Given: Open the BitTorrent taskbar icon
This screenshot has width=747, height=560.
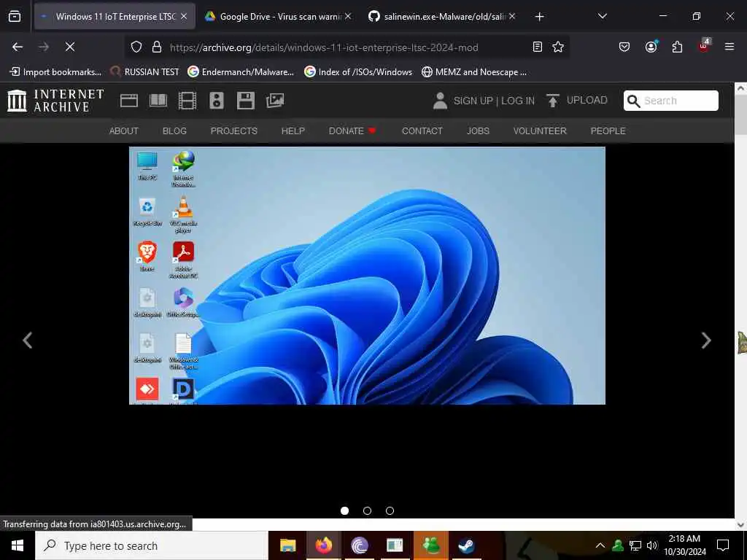Looking at the screenshot, I should click(x=359, y=545).
